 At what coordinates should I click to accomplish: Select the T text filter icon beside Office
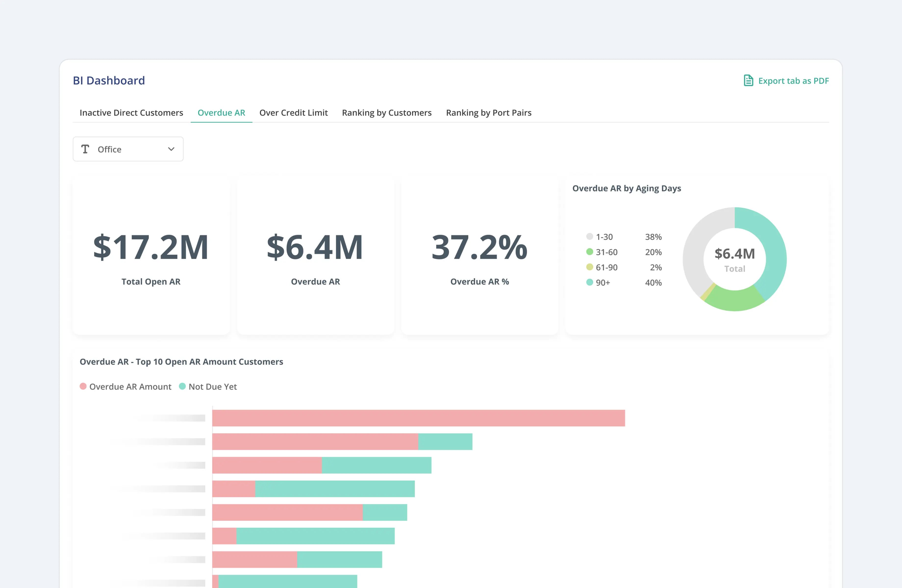(86, 149)
